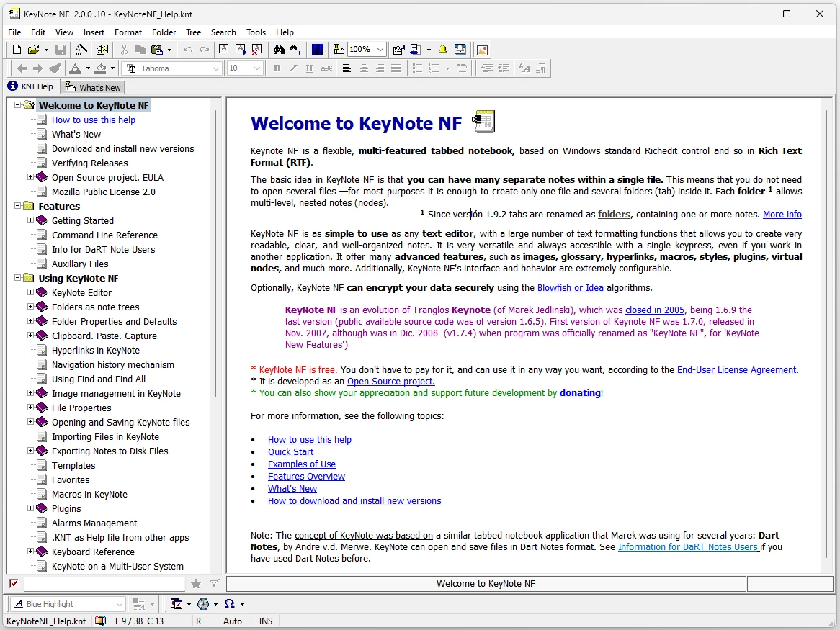The image size is (840, 630).
Task: Click the copy format paintbrush icon
Action: coord(55,68)
